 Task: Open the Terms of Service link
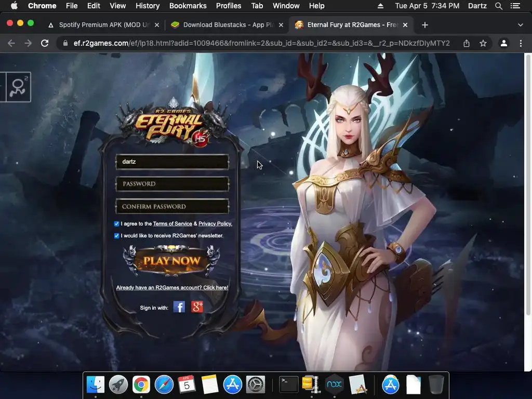172,223
